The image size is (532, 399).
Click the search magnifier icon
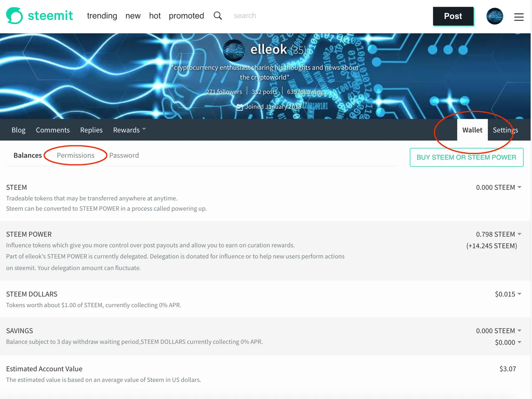[218, 16]
